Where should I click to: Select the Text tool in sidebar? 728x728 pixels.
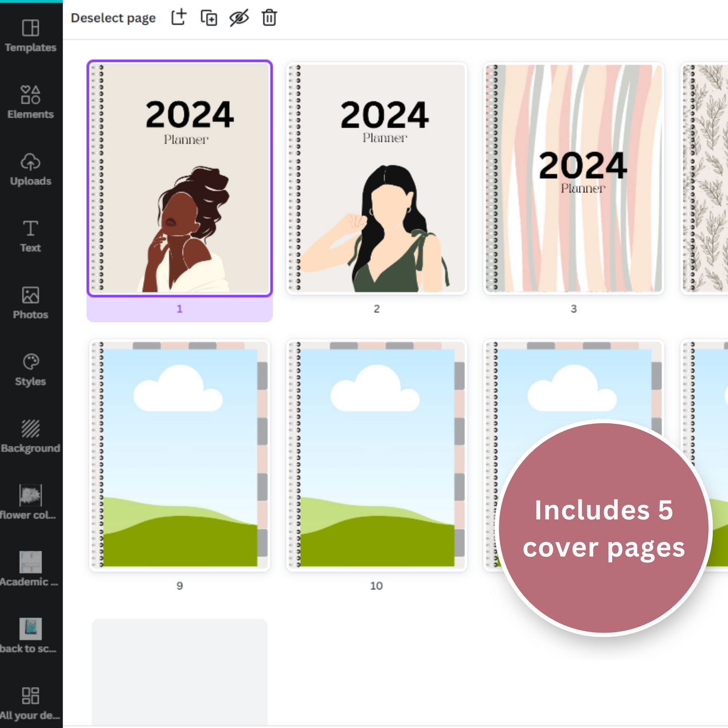pos(31,236)
